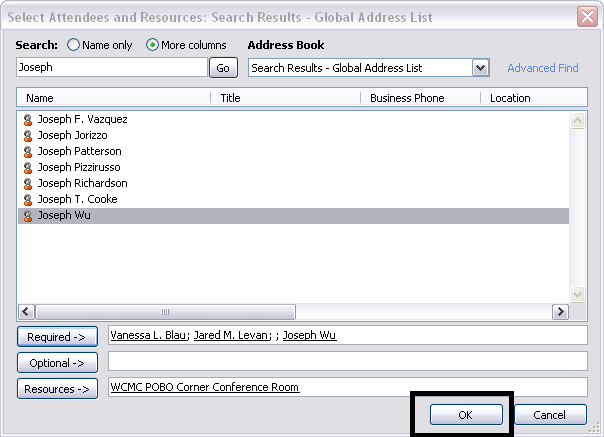604x437 pixels.
Task: Click the Optional attendees button
Action: click(56, 362)
